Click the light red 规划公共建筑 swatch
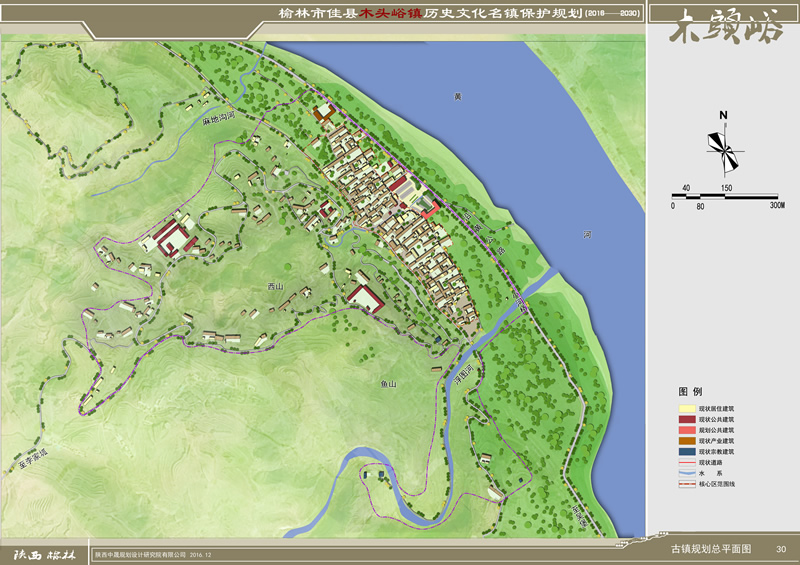 [x=687, y=430]
